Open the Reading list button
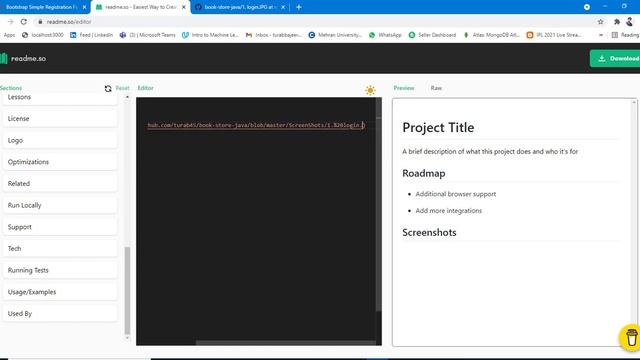 pos(625,35)
